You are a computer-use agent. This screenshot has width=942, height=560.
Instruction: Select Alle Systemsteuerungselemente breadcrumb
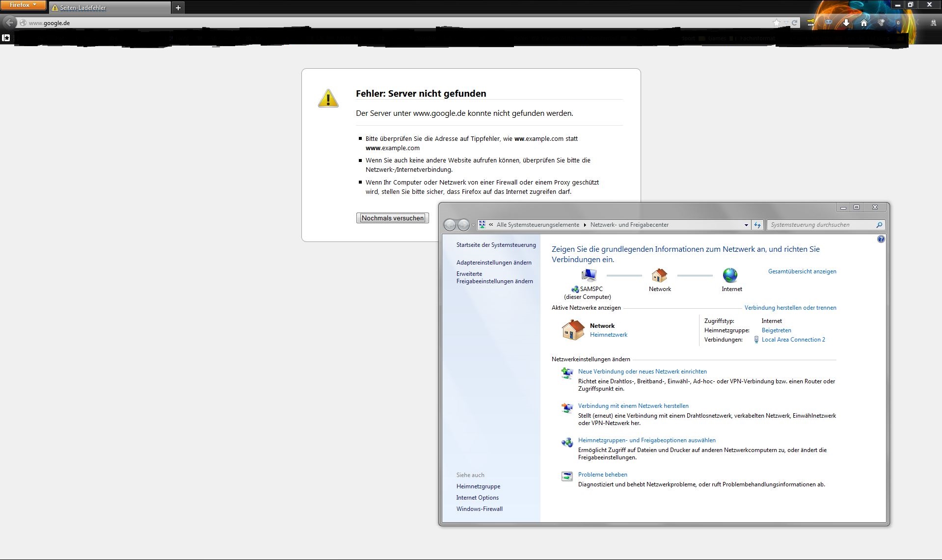(x=538, y=225)
